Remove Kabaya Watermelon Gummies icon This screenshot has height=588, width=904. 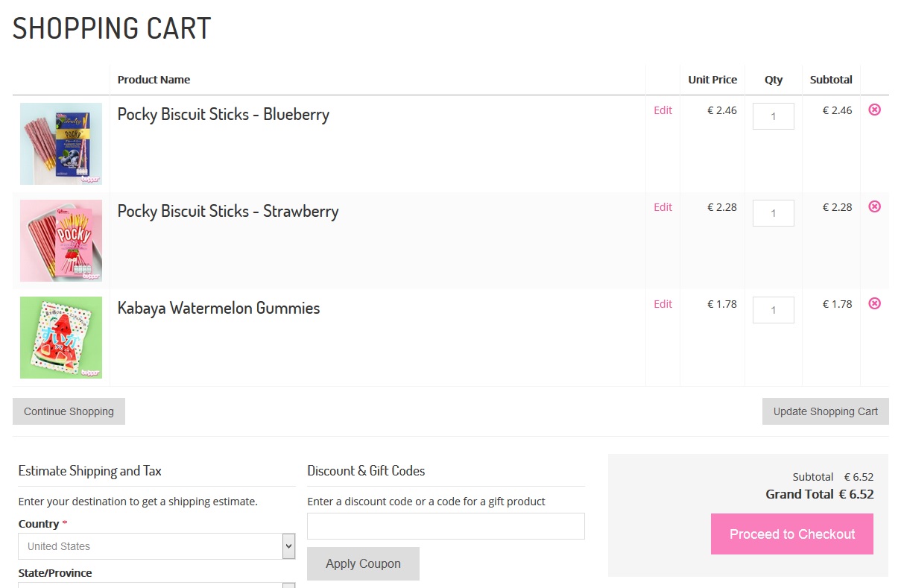(874, 303)
